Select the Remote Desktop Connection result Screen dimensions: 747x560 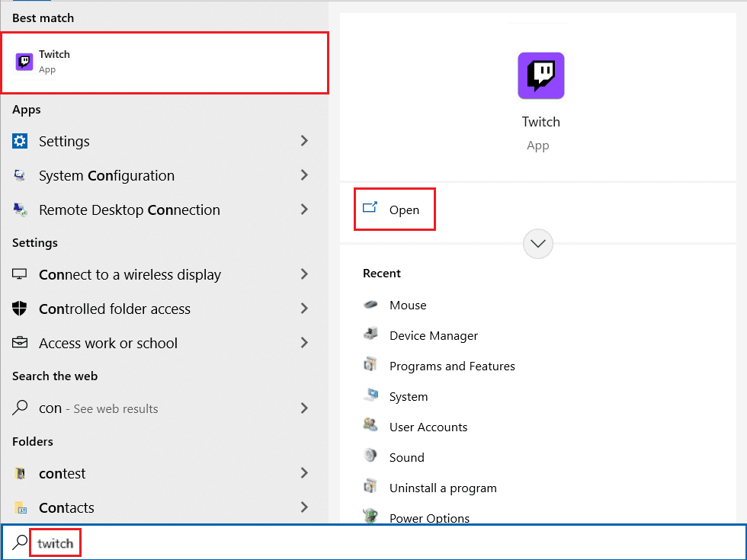pyautogui.click(x=164, y=210)
